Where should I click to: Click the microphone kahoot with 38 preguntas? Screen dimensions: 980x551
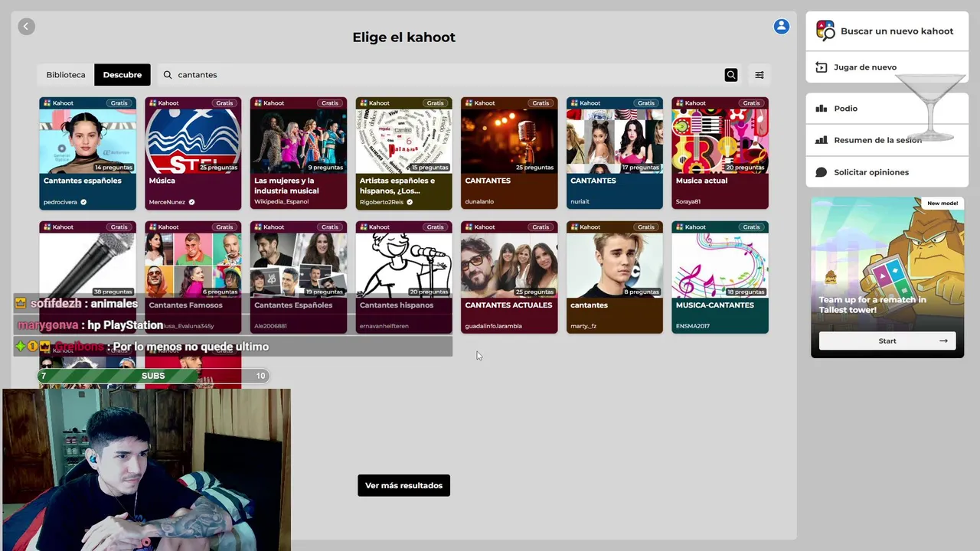pyautogui.click(x=87, y=277)
